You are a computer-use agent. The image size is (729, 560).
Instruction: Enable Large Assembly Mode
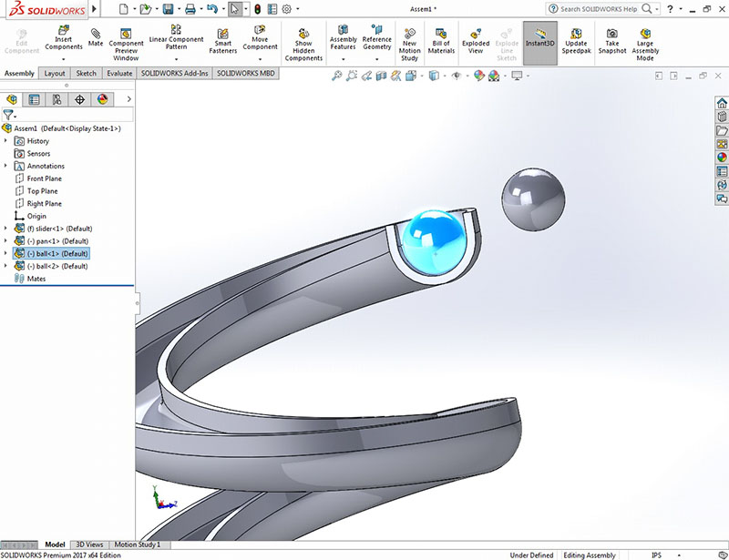coord(645,42)
